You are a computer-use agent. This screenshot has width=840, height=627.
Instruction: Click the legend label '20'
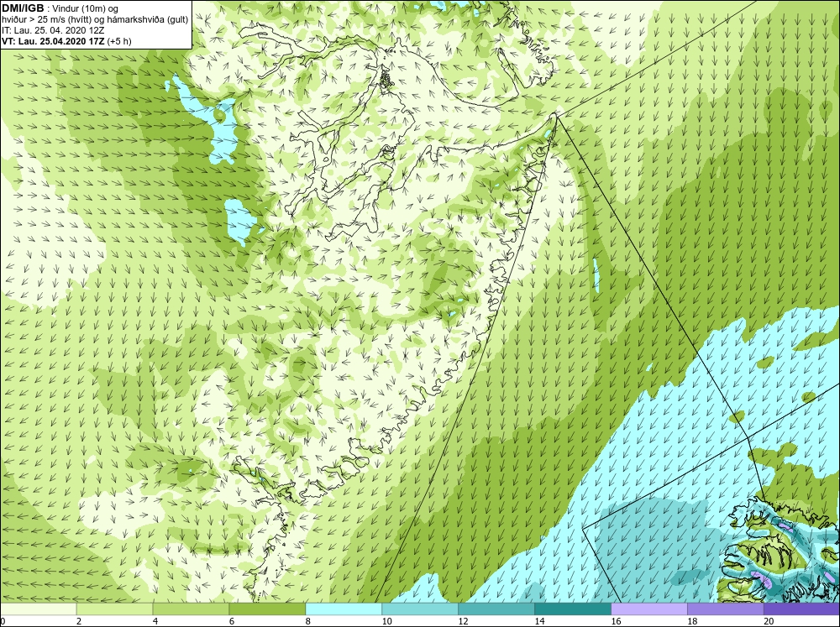[x=769, y=621]
